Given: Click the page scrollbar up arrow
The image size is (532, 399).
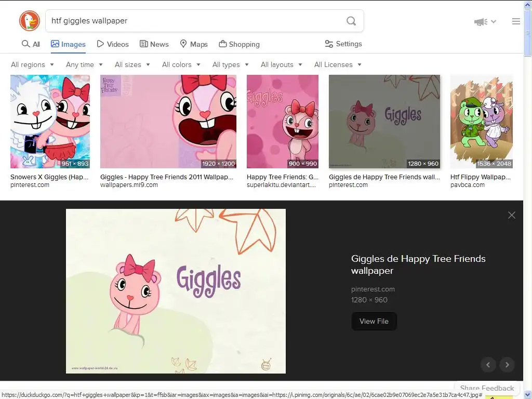Looking at the screenshot, I should coord(528,4).
